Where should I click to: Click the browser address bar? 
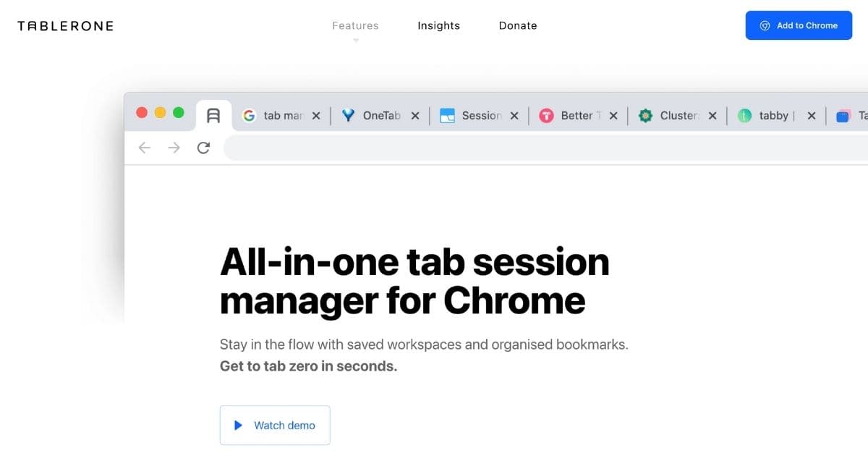(x=545, y=148)
